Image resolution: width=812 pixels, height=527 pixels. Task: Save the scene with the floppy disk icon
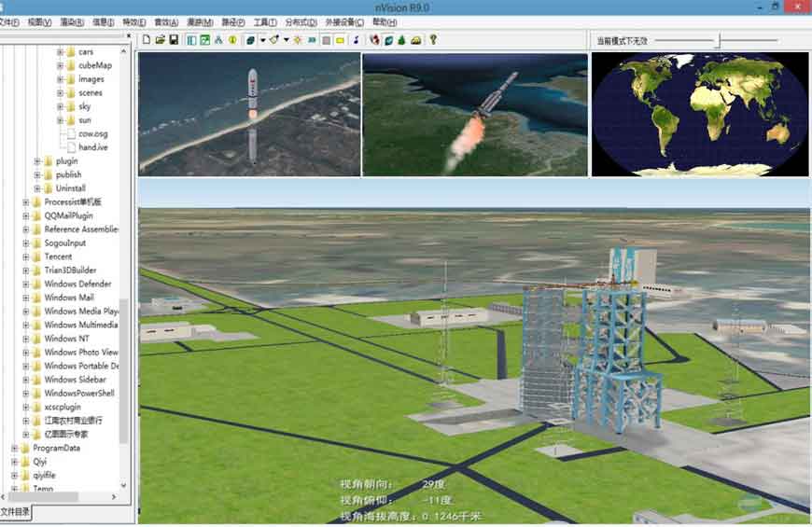click(x=174, y=40)
